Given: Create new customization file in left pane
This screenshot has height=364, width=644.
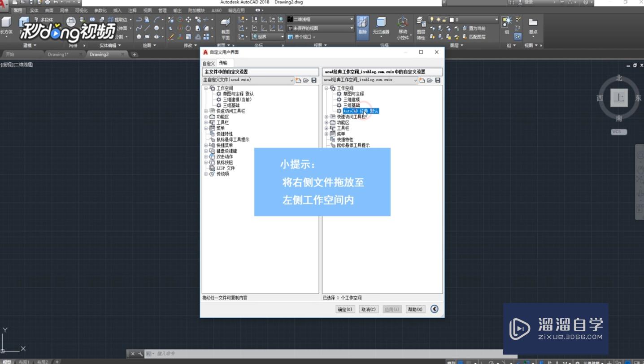Looking at the screenshot, I should click(298, 80).
